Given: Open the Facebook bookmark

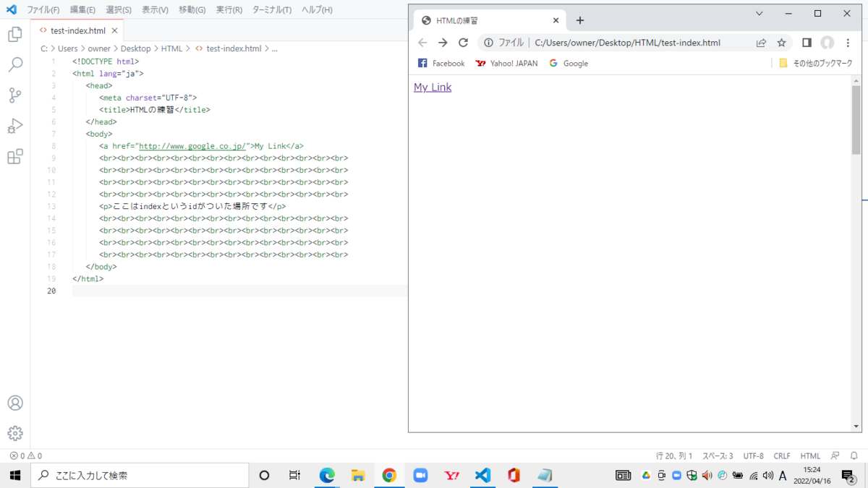Looking at the screenshot, I should pyautogui.click(x=441, y=64).
